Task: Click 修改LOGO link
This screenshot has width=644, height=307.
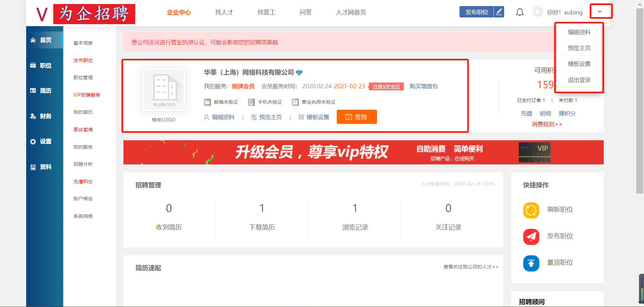Action: (164, 120)
